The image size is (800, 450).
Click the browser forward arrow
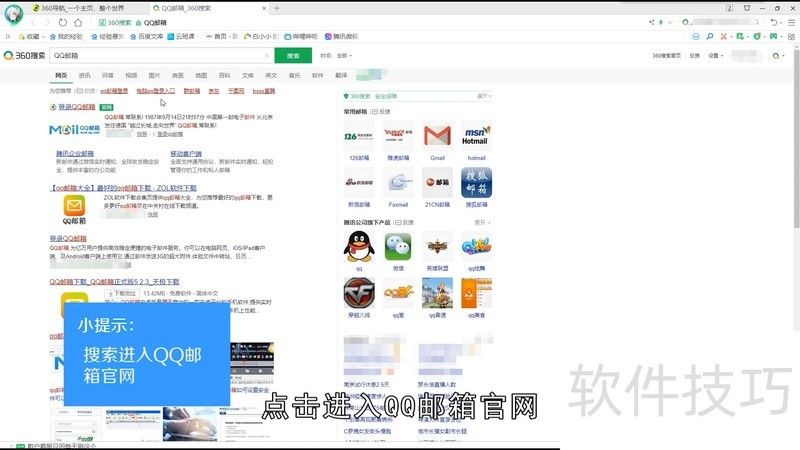pyautogui.click(x=47, y=22)
